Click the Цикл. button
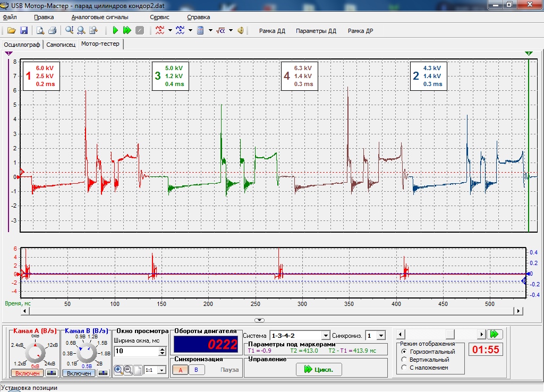The width and height of the screenshot is (544, 392). (x=319, y=370)
